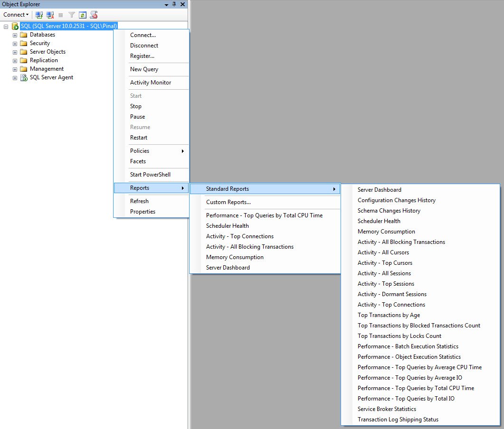504x429 pixels.
Task: Open recent report Activity - Top Connections
Action: click(x=265, y=236)
